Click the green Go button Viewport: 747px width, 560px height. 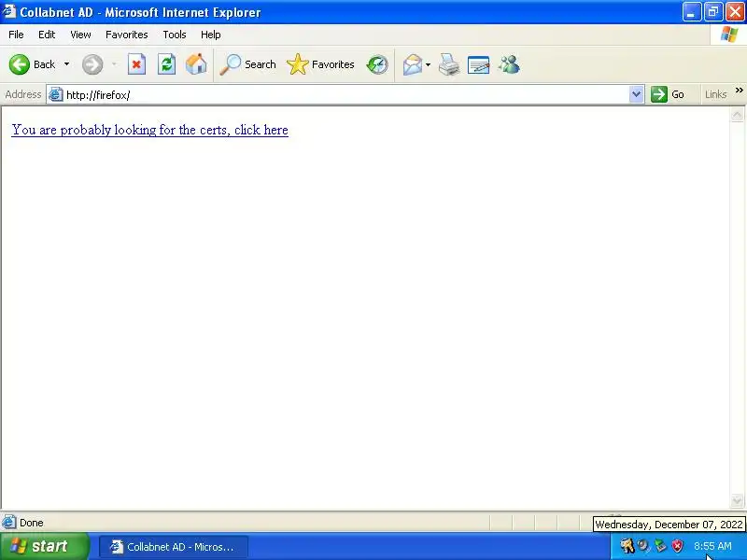668,94
